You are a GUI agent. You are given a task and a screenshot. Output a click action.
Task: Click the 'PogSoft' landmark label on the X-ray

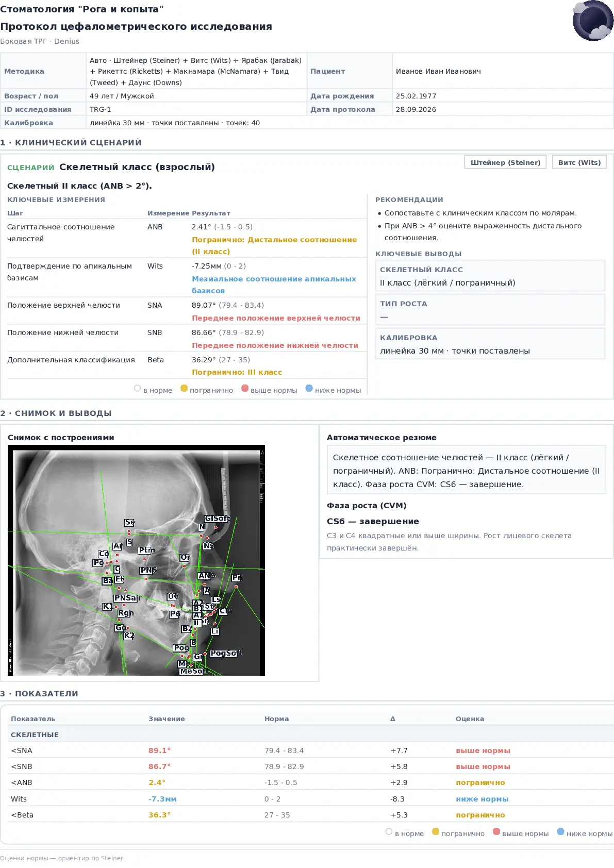[x=226, y=653]
